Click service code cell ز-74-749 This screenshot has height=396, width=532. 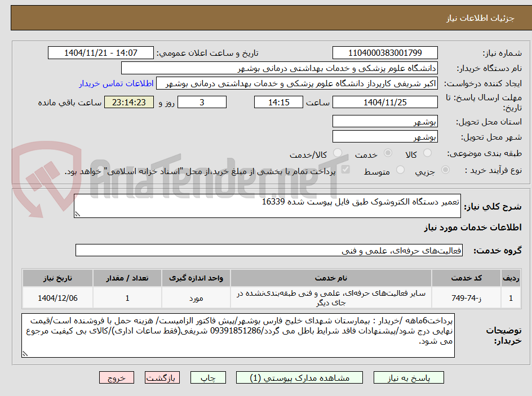click(466, 297)
